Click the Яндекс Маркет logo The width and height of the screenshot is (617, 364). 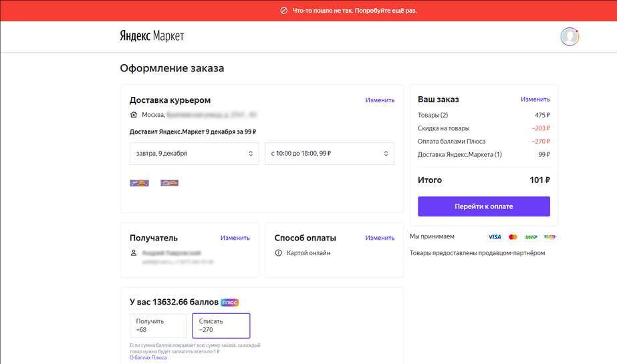152,36
